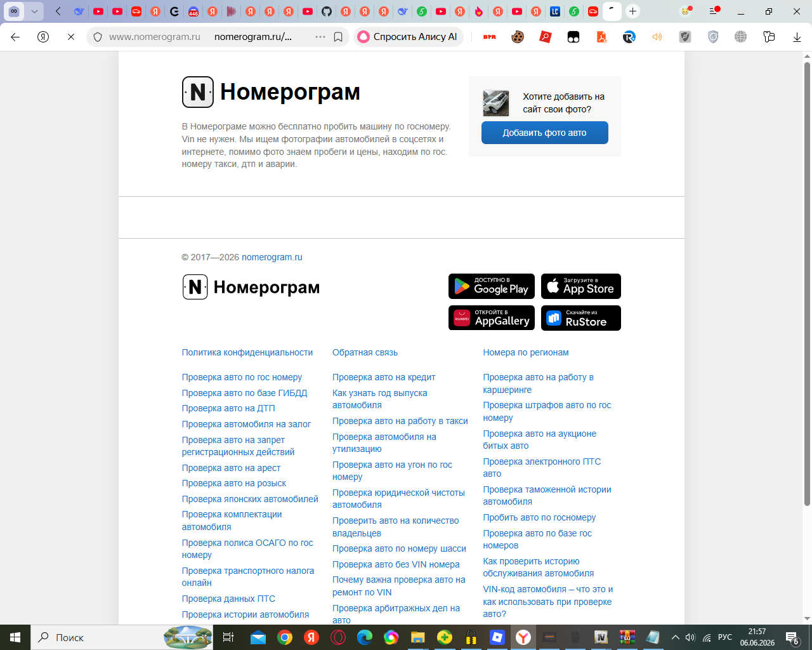Open the three-dot page actions menu
The width and height of the screenshot is (812, 650).
pos(320,37)
